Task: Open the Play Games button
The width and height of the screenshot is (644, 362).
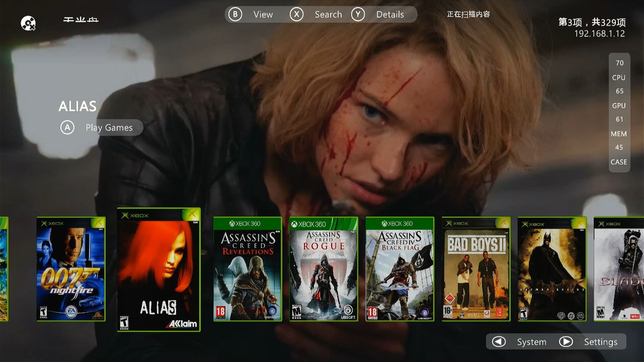Action: click(109, 127)
